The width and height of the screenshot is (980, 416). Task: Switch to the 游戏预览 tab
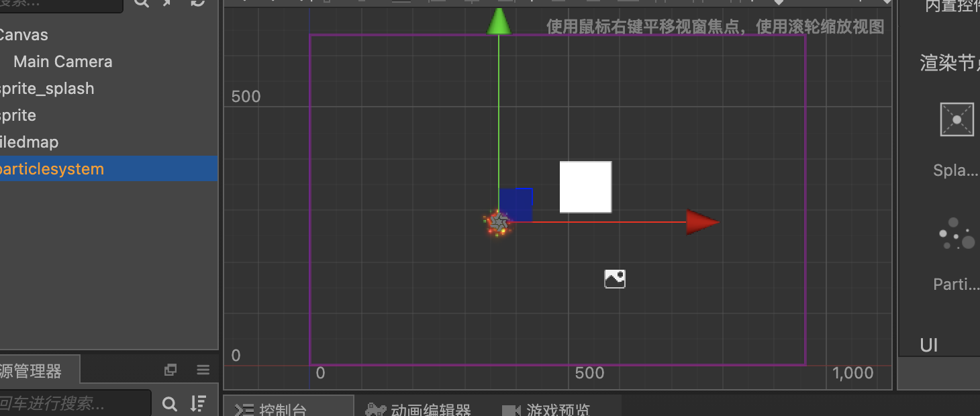[548, 409]
